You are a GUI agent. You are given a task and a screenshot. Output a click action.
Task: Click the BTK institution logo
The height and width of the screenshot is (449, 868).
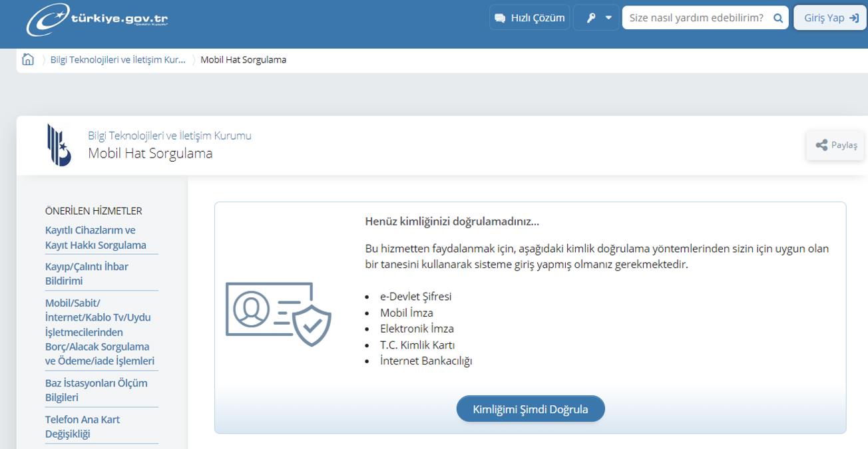[x=59, y=145]
